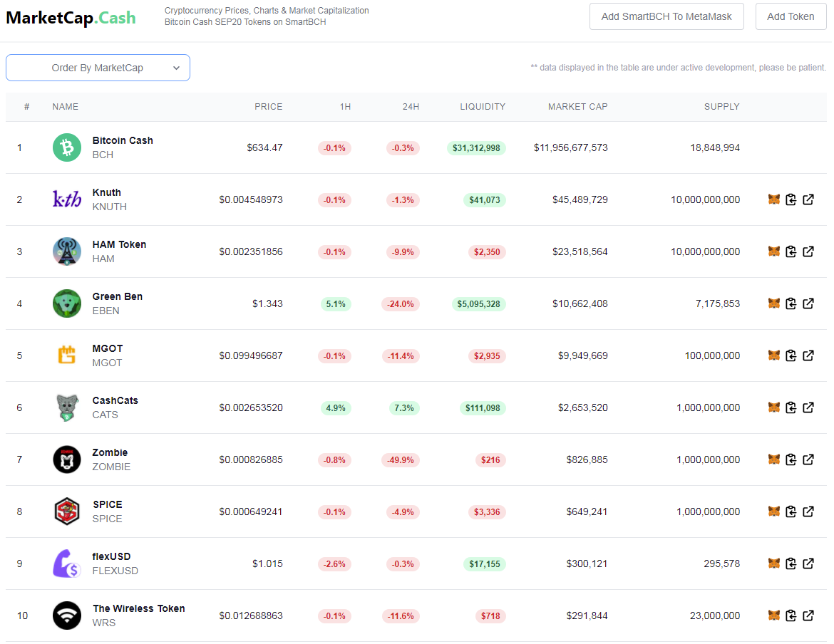Click the LIQUIDITY column header
This screenshot has width=834, height=644.
[x=483, y=107]
